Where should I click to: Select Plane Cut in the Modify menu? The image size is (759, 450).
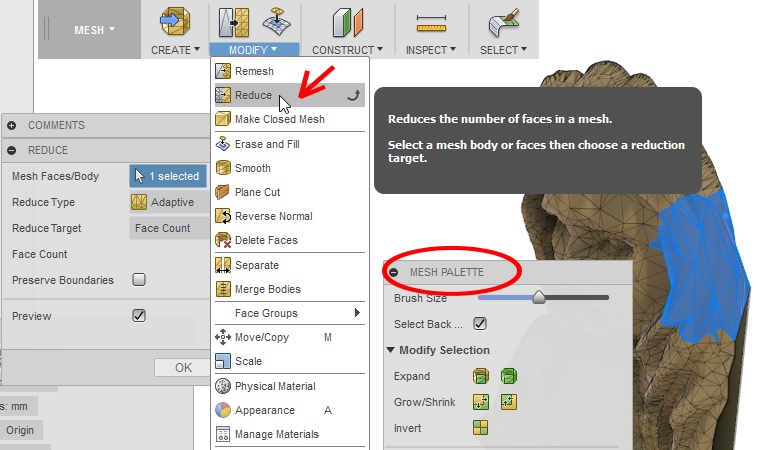257,192
